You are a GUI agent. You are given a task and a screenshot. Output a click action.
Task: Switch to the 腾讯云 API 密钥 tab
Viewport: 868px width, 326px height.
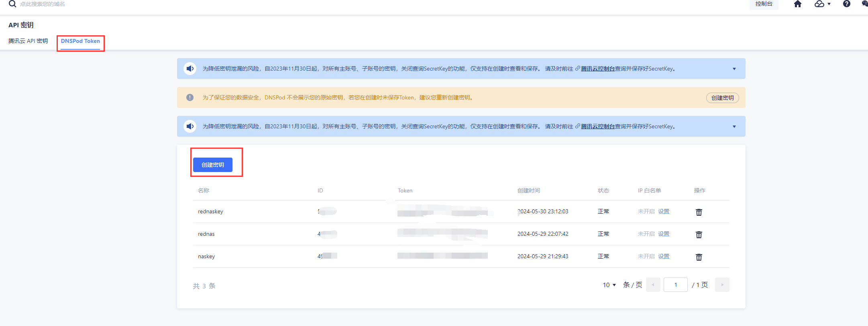pos(28,41)
